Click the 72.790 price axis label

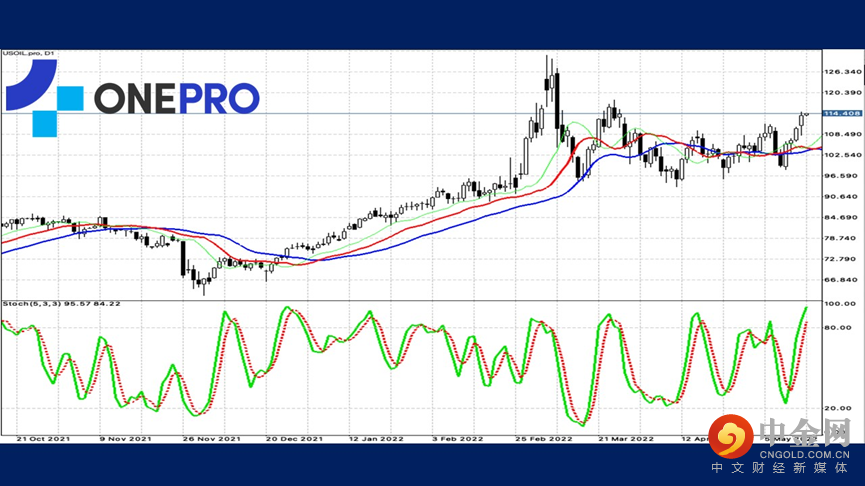[x=842, y=259]
